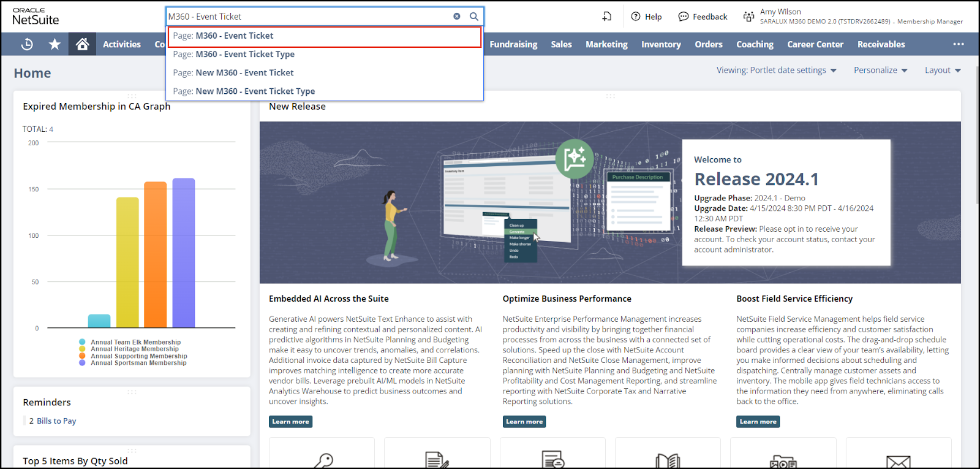Open the Create New icon

click(x=606, y=17)
